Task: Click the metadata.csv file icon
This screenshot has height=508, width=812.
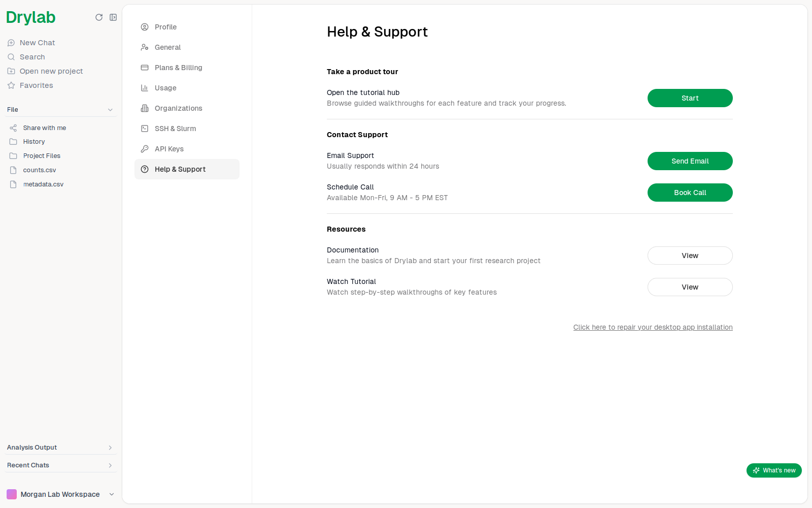Action: [13, 184]
